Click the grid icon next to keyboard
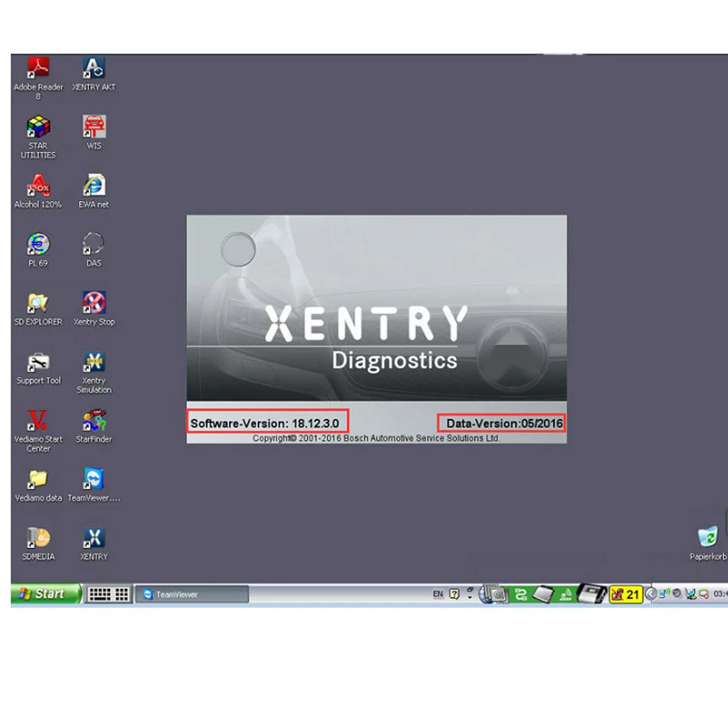Screen dimensions: 728x728 pos(122,595)
